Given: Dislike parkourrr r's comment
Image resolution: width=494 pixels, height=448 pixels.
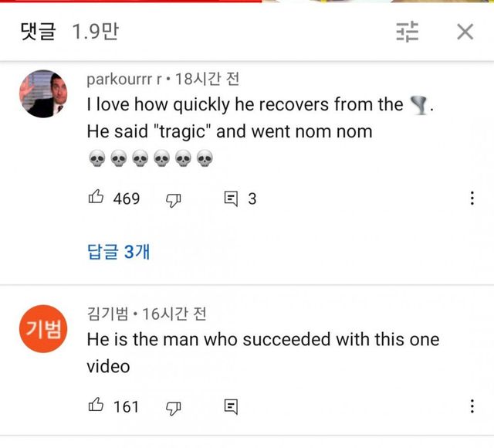Looking at the screenshot, I should coord(174,199).
